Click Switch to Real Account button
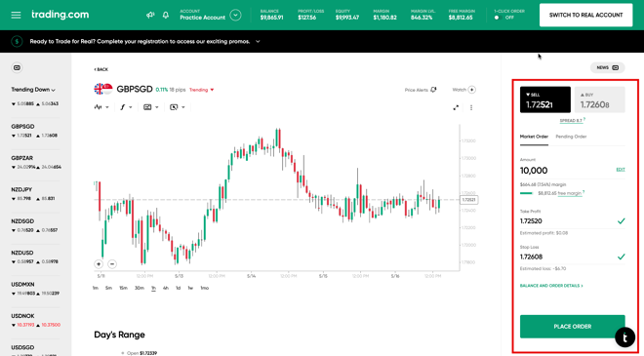This screenshot has height=356, width=644. (585, 16)
